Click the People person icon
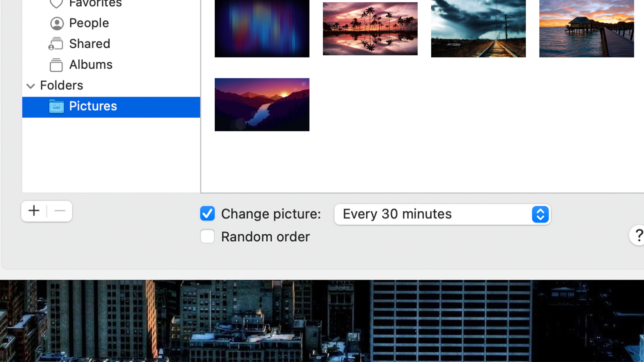The width and height of the screenshot is (644, 362). pyautogui.click(x=57, y=23)
